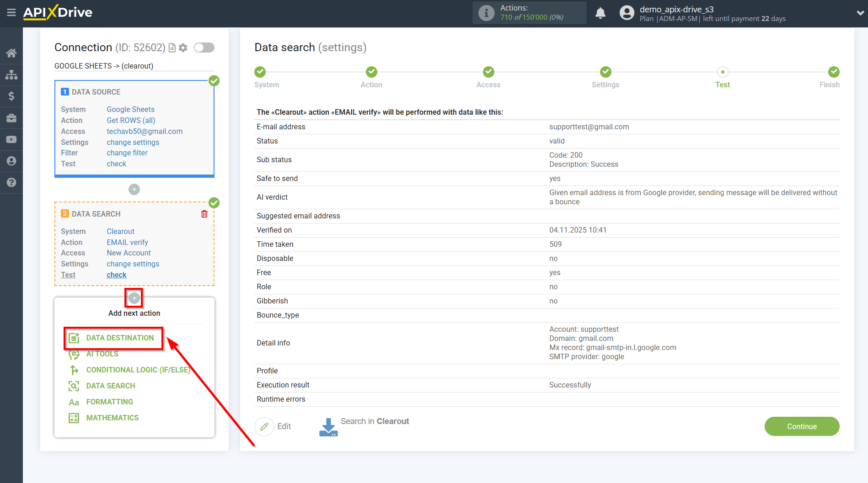Image resolution: width=868 pixels, height=483 pixels.
Task: Click the plus icon to add next action
Action: 134,298
